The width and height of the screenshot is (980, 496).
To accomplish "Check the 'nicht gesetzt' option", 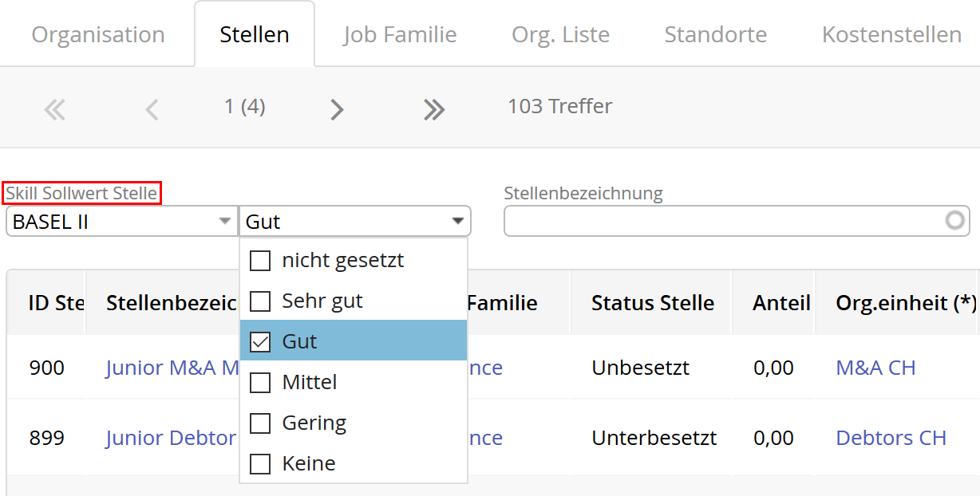I will click(260, 261).
